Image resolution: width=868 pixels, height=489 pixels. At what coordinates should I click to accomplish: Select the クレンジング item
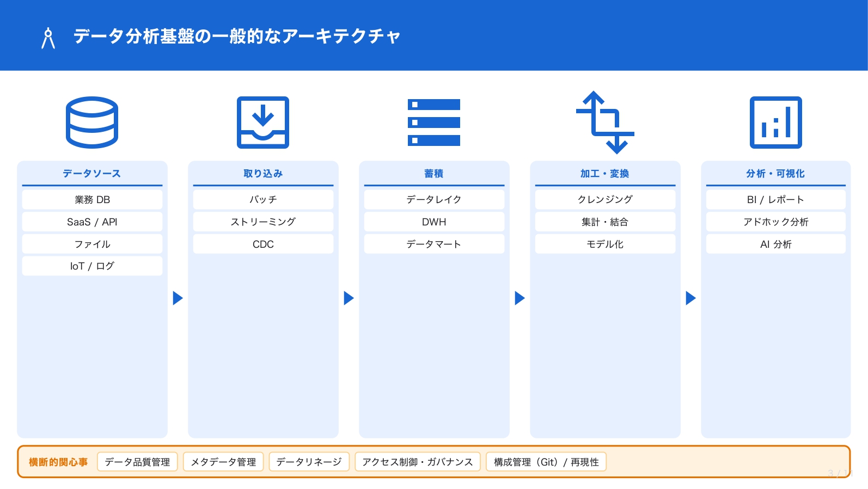pos(605,200)
